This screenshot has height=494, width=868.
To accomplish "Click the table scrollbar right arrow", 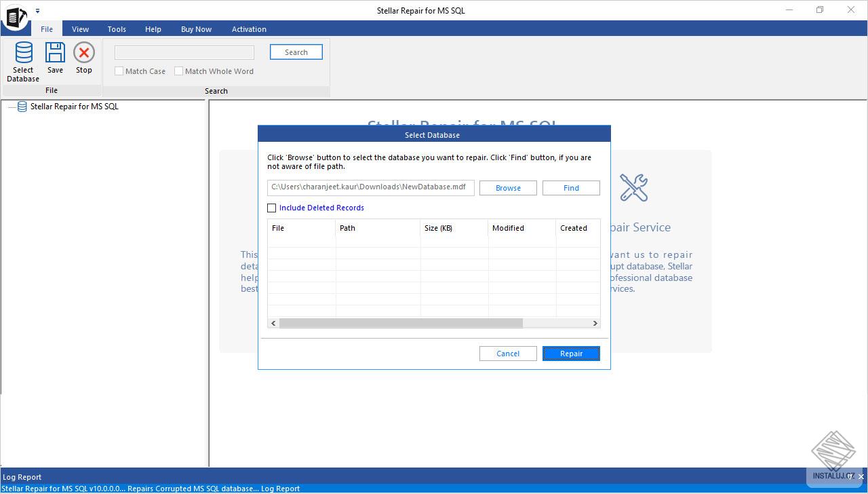I will (x=595, y=324).
